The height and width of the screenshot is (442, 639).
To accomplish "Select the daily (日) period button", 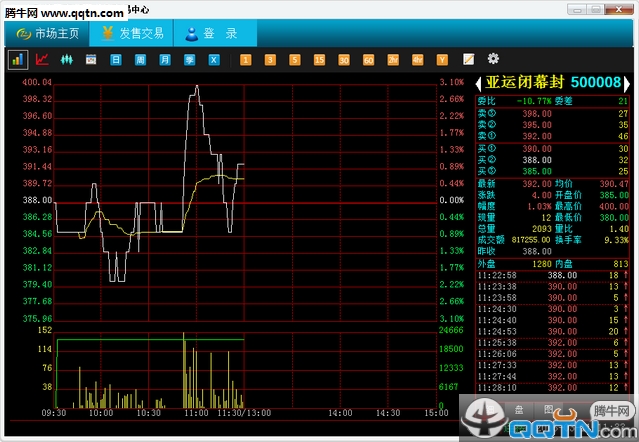I will pyautogui.click(x=116, y=60).
